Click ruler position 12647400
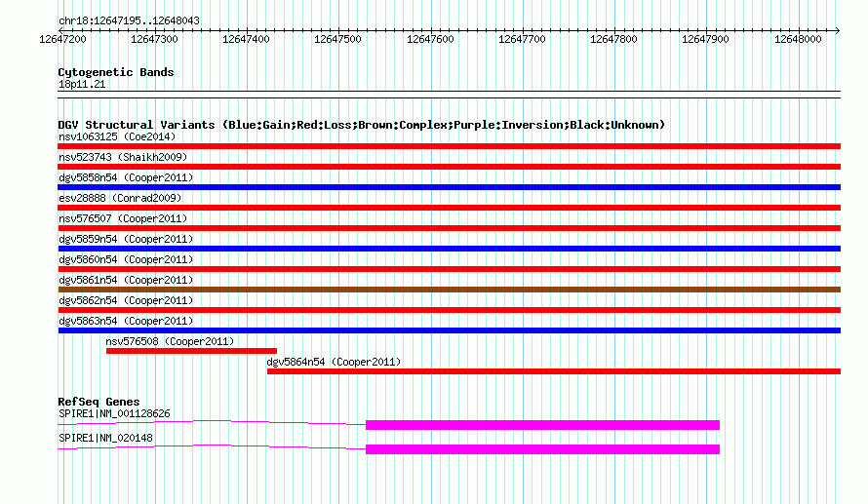 (247, 39)
